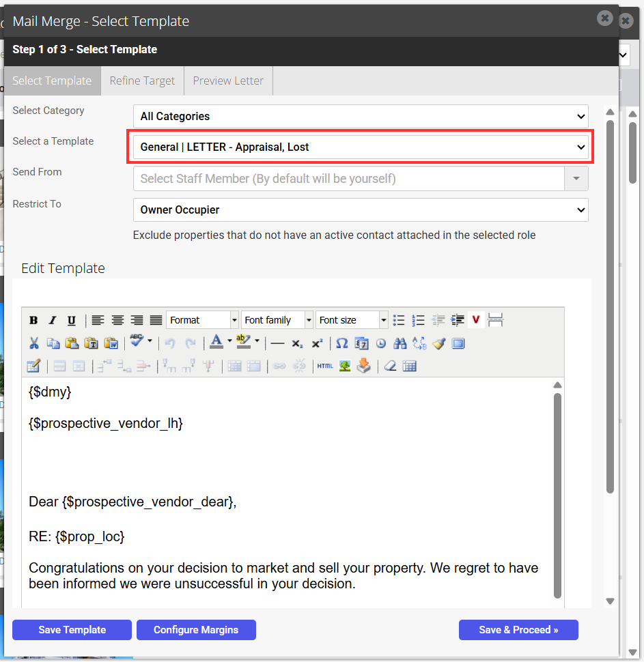Open the Format dropdown
Image resolution: width=644 pixels, height=662 pixels.
202,320
